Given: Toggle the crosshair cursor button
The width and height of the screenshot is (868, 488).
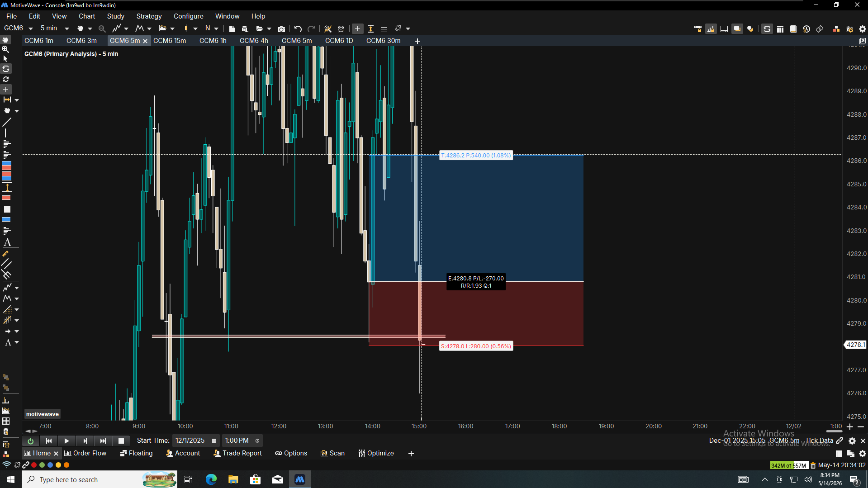Looking at the screenshot, I should click(x=357, y=29).
